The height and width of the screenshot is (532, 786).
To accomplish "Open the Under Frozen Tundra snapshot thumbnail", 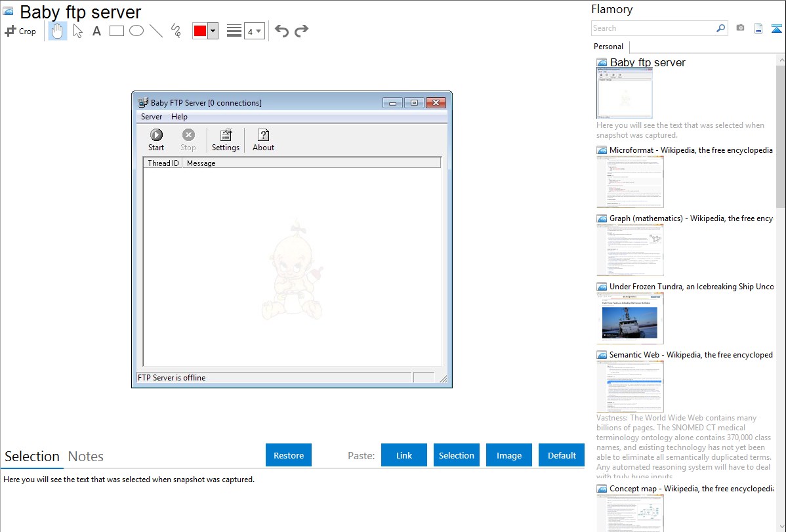I will [630, 318].
